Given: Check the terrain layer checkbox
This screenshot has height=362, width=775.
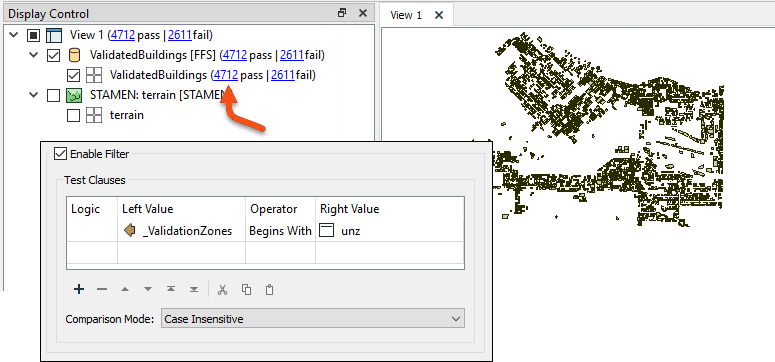Looking at the screenshot, I should click(73, 115).
